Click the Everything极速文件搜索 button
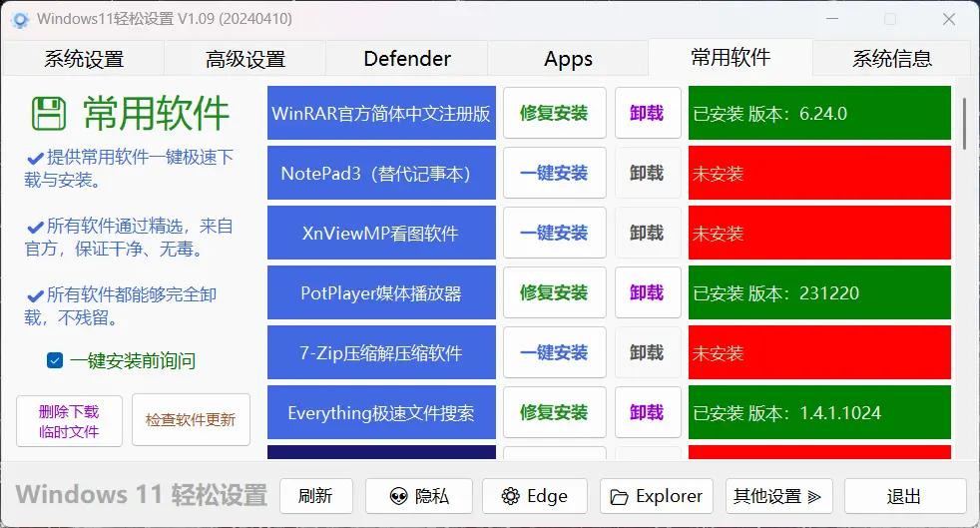Image resolution: width=980 pixels, height=528 pixels. pyautogui.click(x=381, y=413)
